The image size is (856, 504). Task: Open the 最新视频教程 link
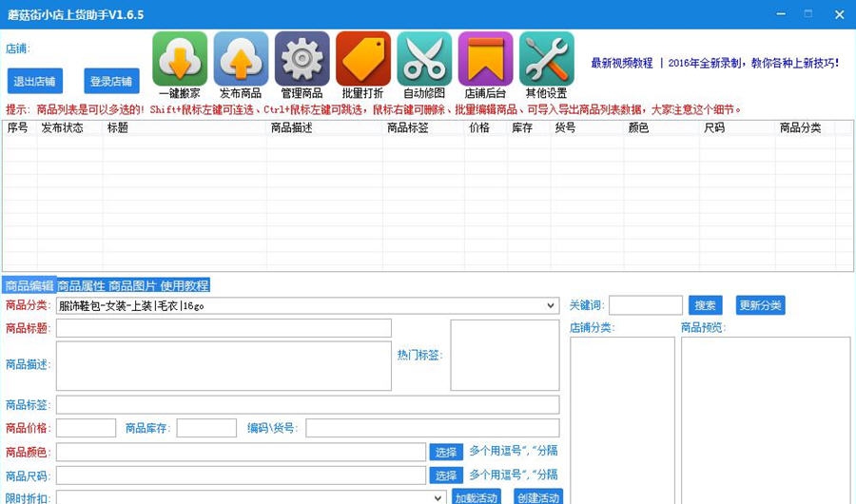pyautogui.click(x=622, y=64)
